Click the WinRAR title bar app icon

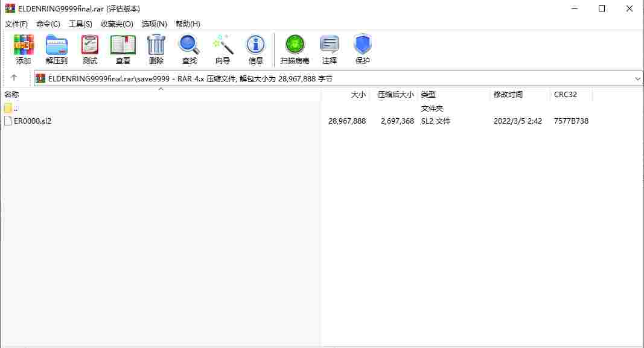coord(10,8)
